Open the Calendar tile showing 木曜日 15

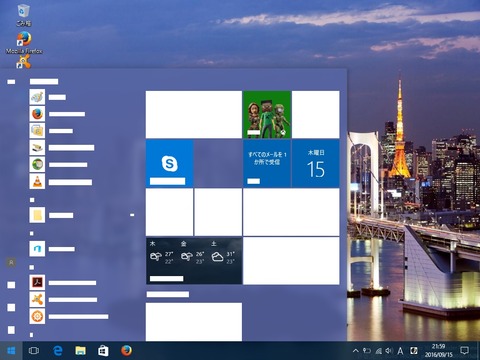coord(316,163)
